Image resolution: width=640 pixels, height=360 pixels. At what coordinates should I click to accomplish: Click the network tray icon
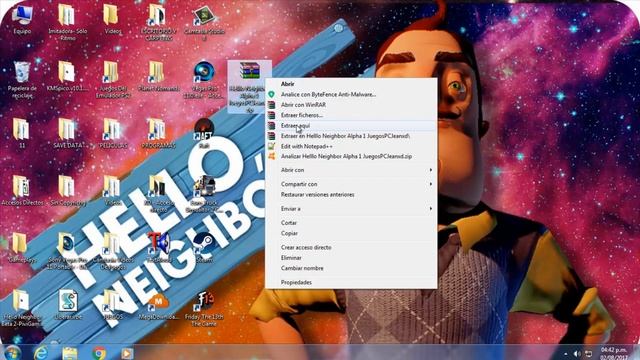pos(589,354)
